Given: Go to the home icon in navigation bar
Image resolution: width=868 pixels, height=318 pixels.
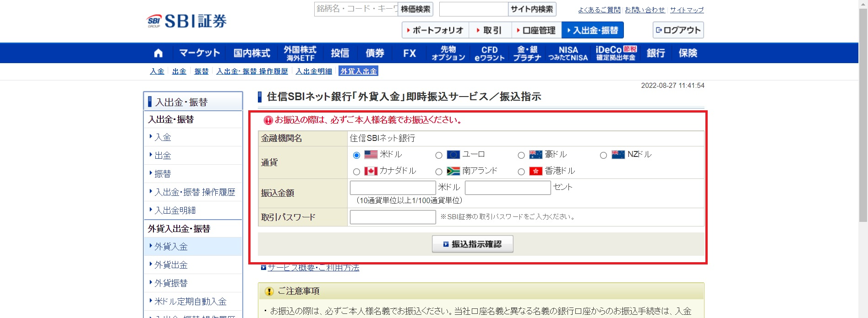Looking at the screenshot, I should pyautogui.click(x=158, y=53).
